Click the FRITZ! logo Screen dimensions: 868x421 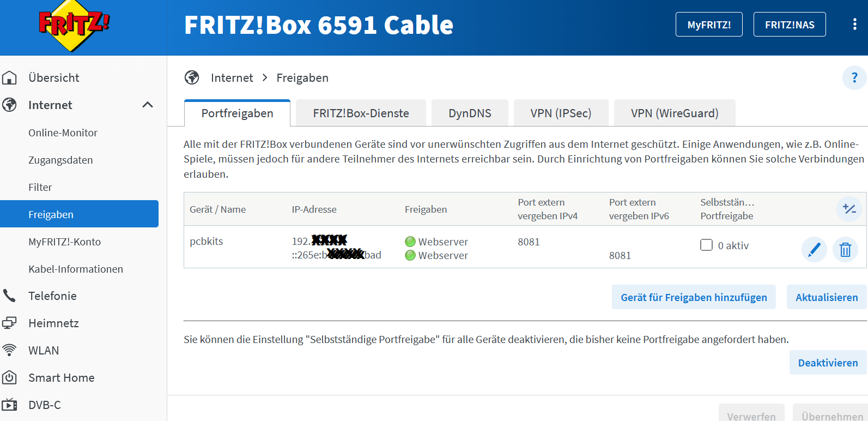click(x=74, y=25)
